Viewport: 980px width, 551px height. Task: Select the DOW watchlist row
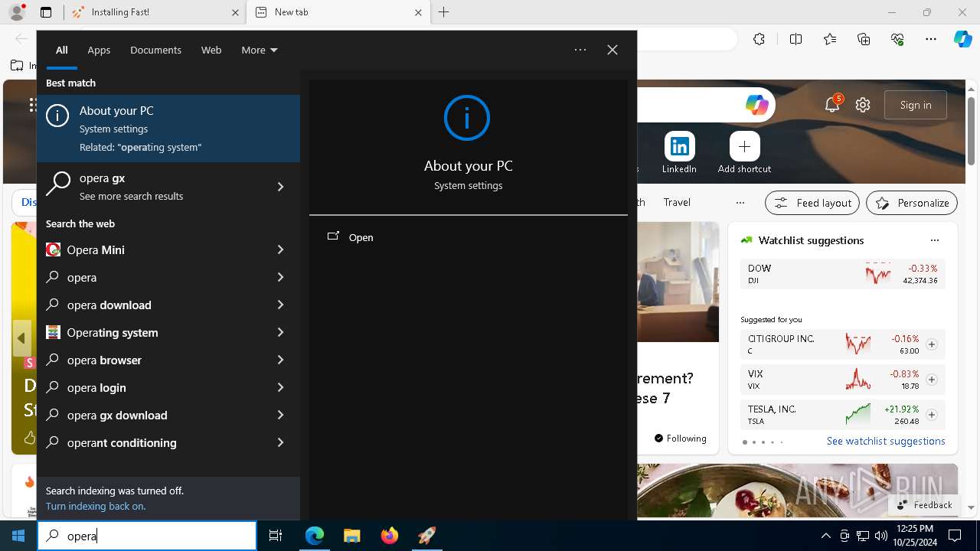[x=842, y=274]
